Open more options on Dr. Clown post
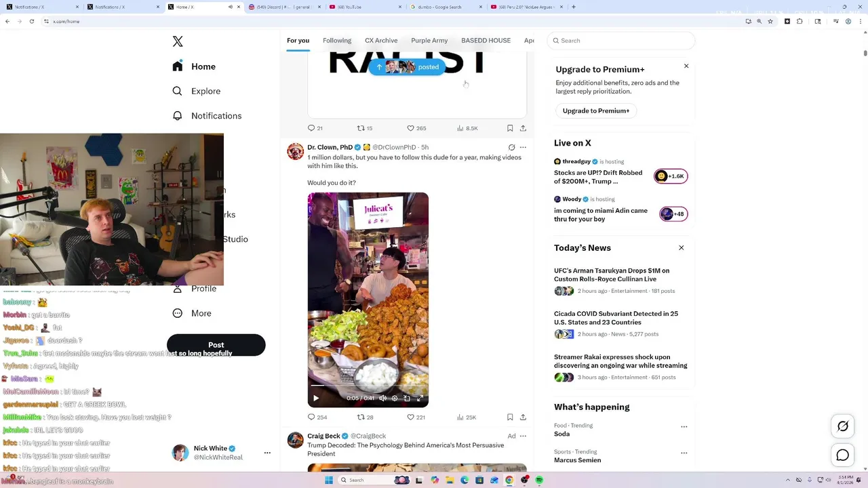The image size is (868, 488). click(523, 147)
